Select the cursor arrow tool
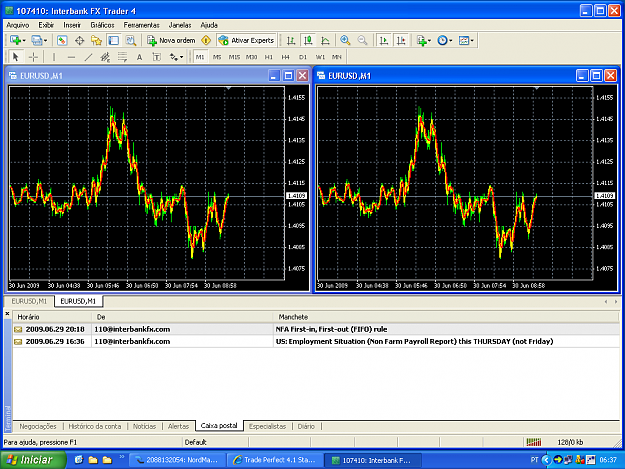Viewport: 625px width, 469px height. pos(16,57)
